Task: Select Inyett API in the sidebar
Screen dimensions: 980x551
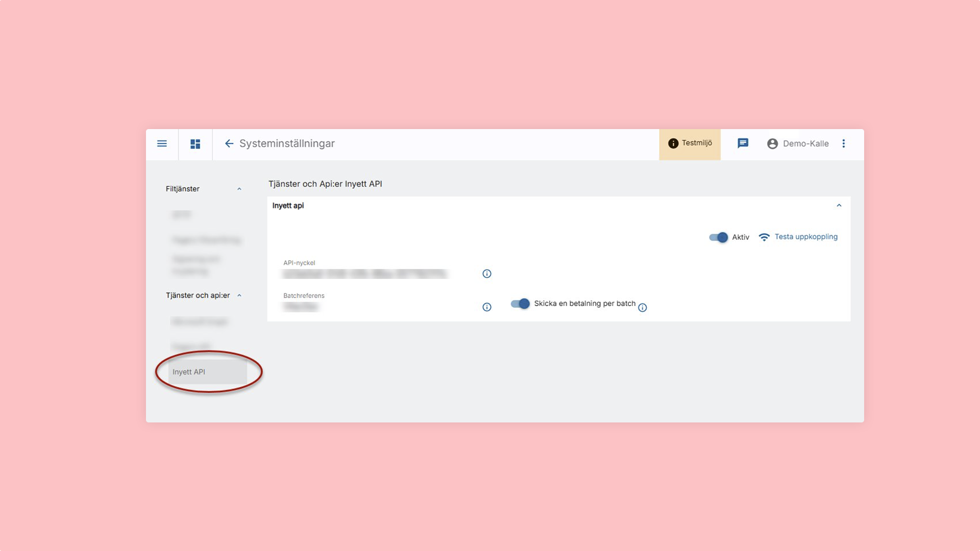Action: pos(208,372)
